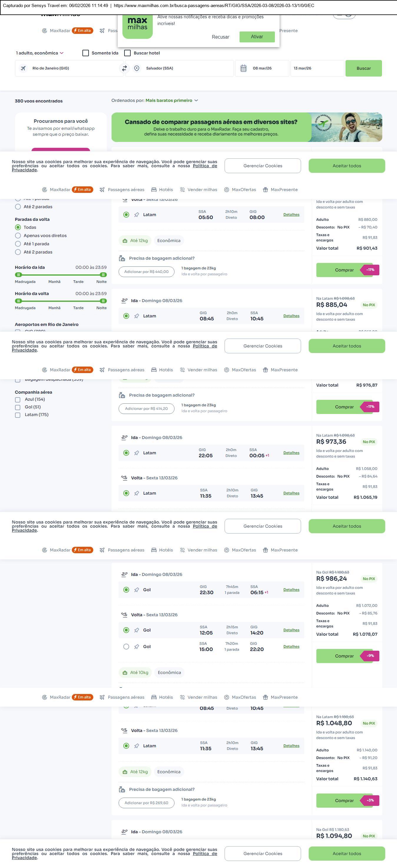Go to the MaxOfertas menu item
Viewport: 397px width, 868px height.
coord(243,190)
